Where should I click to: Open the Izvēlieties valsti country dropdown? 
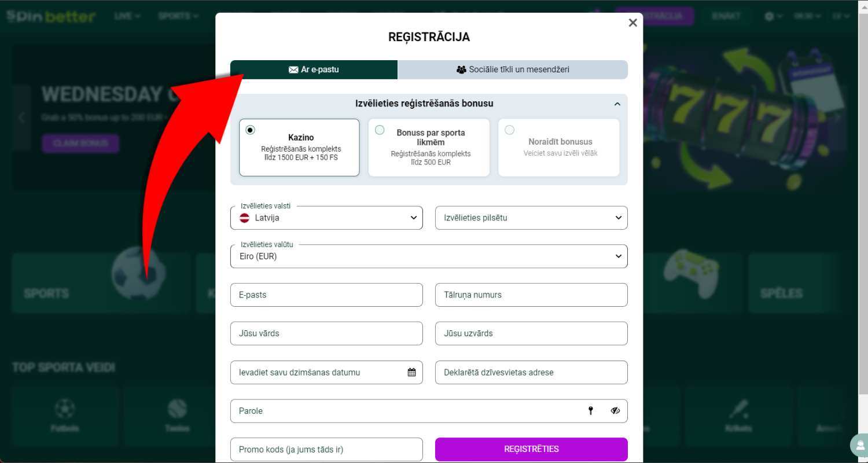pyautogui.click(x=326, y=218)
